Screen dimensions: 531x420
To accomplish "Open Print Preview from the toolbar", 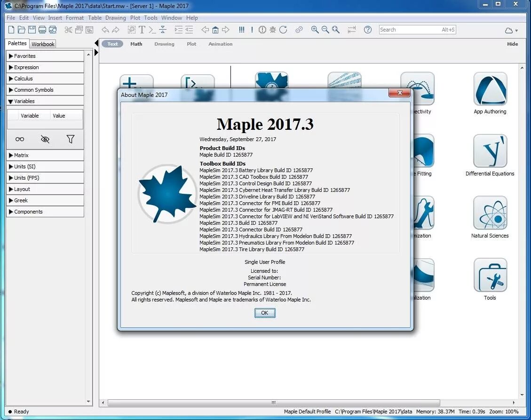I will pyautogui.click(x=53, y=30).
